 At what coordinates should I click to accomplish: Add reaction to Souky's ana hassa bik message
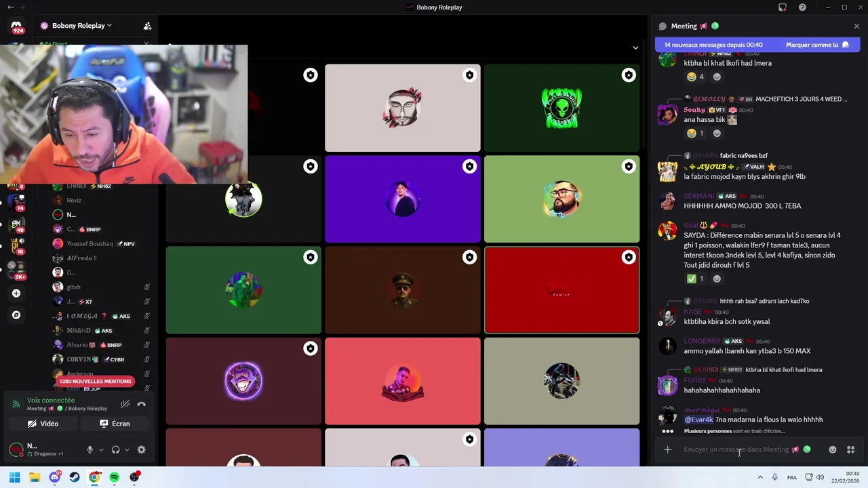tap(717, 134)
